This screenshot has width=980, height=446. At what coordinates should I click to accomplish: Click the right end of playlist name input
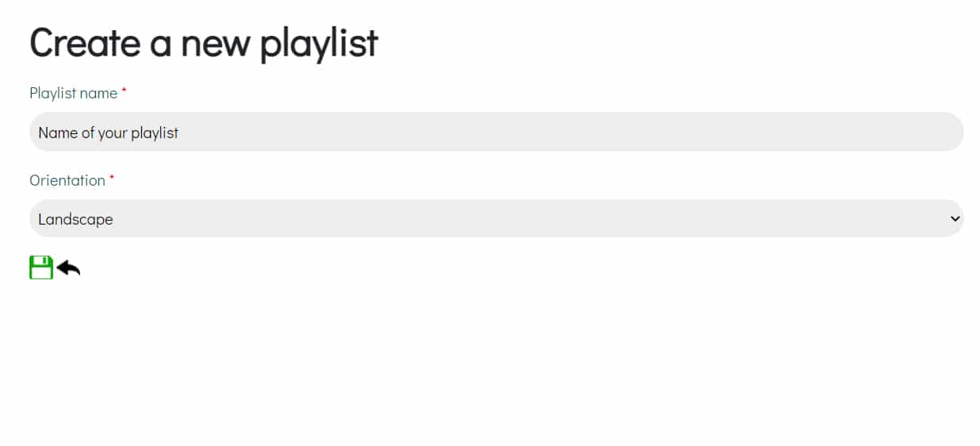(x=944, y=132)
